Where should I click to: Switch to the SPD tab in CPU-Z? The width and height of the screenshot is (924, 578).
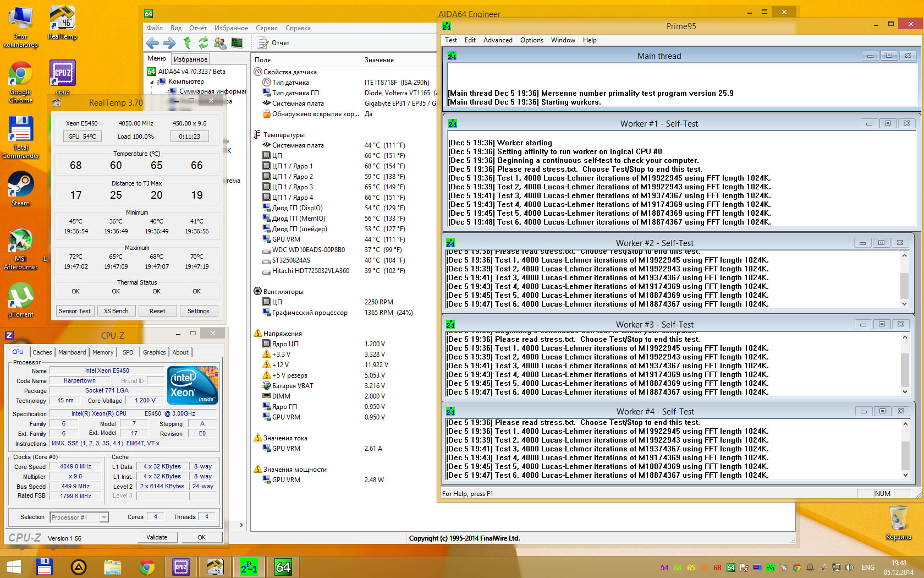pyautogui.click(x=128, y=352)
